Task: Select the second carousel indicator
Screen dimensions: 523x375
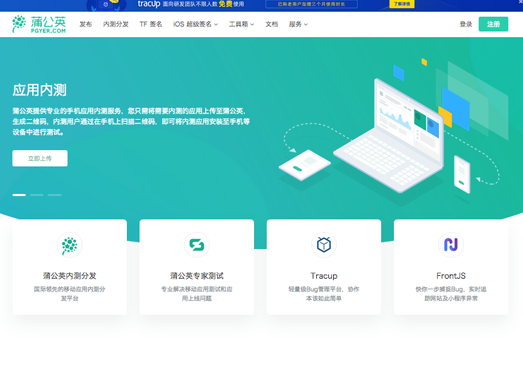Action: (37, 195)
